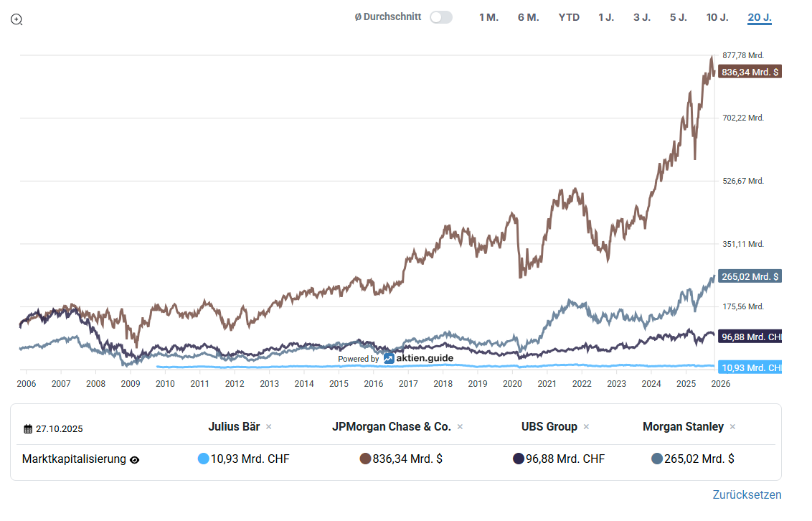812x521 pixels.
Task: Click the 836,34 Mrd. $ chart label
Action: click(x=750, y=72)
